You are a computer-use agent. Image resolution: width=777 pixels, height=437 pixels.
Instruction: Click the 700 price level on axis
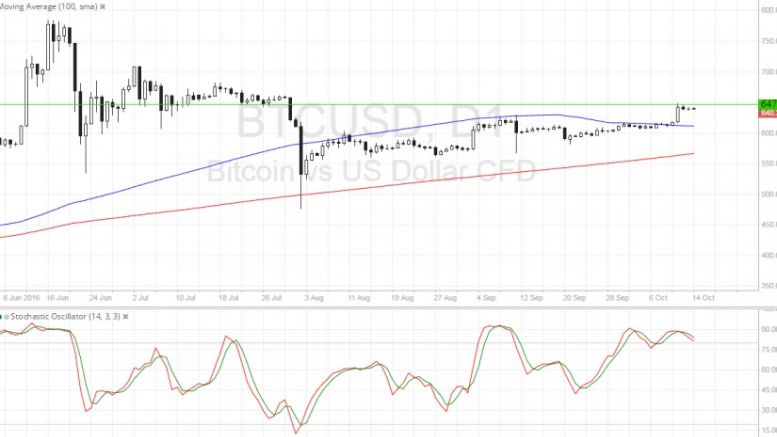(767, 72)
